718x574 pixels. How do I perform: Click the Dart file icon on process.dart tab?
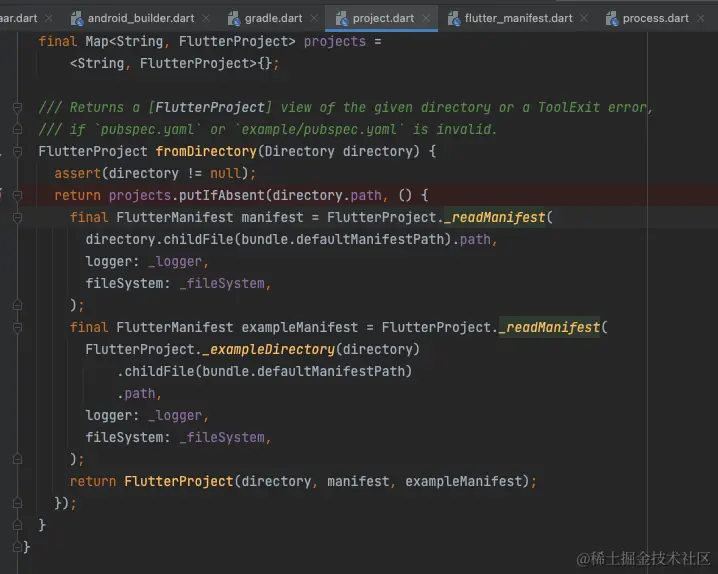coord(612,18)
